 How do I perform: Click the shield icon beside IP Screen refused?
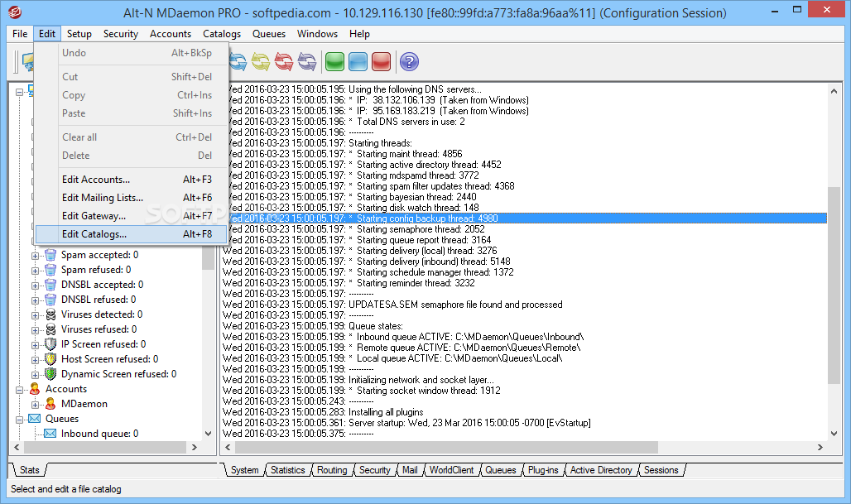point(50,344)
